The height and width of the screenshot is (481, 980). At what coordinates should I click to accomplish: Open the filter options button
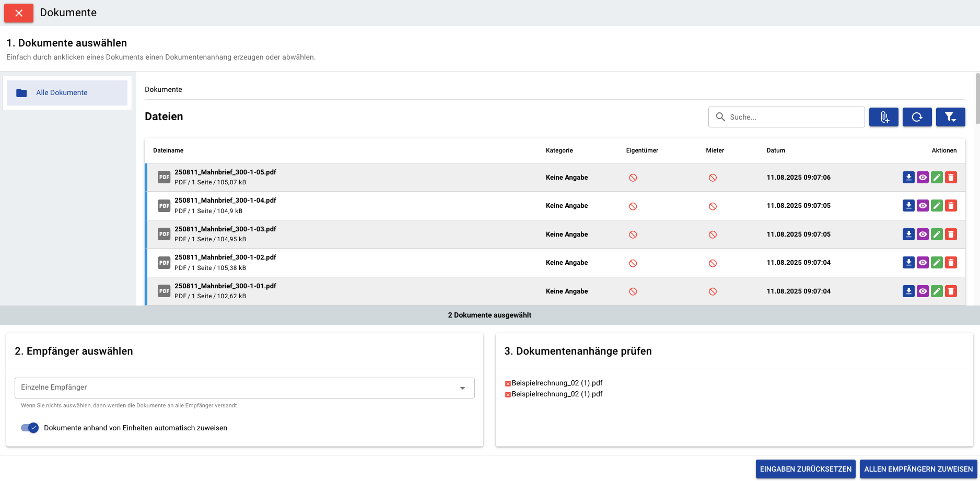click(950, 117)
